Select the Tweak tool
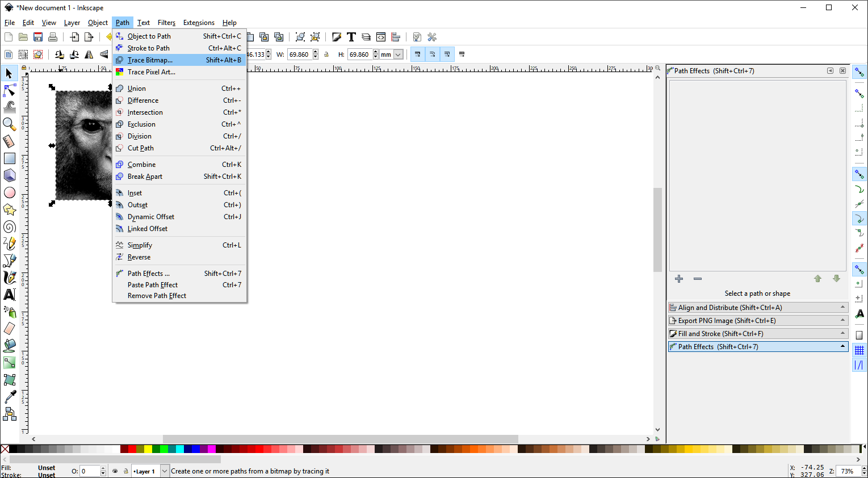868x478 pixels. coord(9,107)
